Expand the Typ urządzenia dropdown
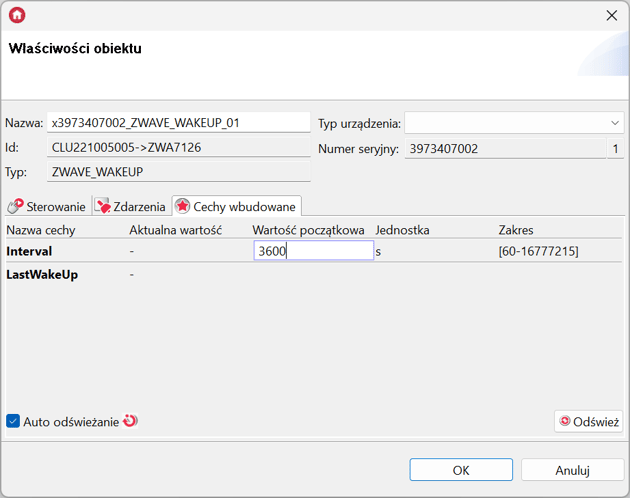This screenshot has width=630, height=498. coord(614,123)
